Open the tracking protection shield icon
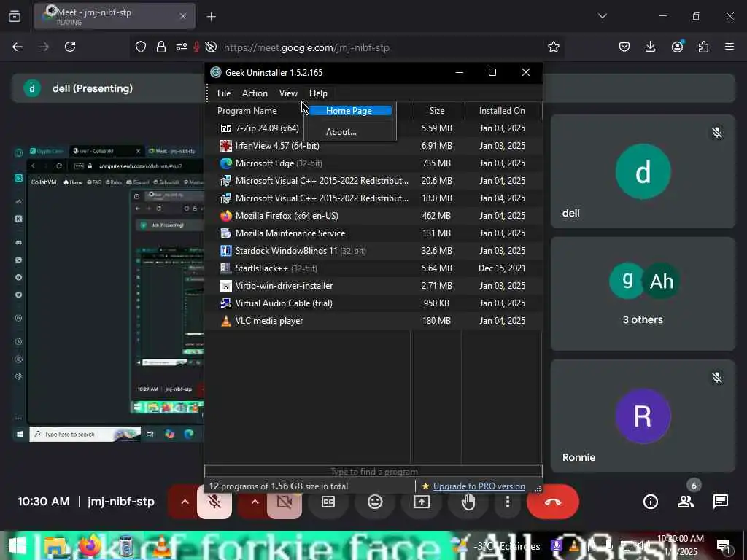Viewport: 747px width, 560px height. tap(141, 47)
